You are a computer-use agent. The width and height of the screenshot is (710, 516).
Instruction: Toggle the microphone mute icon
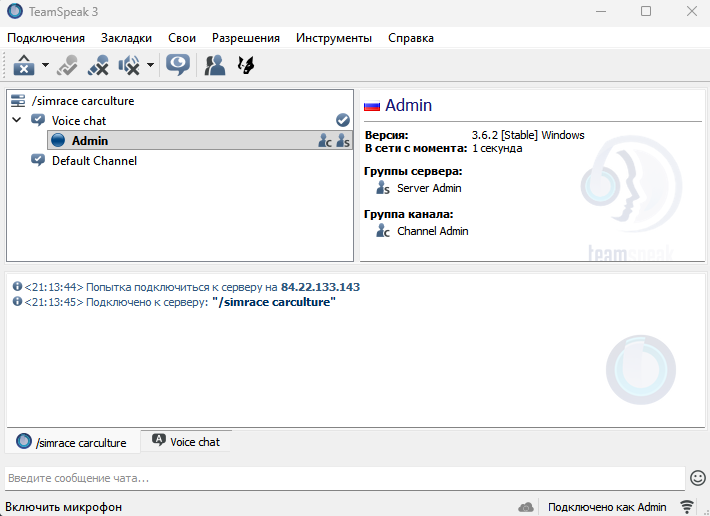pos(98,65)
